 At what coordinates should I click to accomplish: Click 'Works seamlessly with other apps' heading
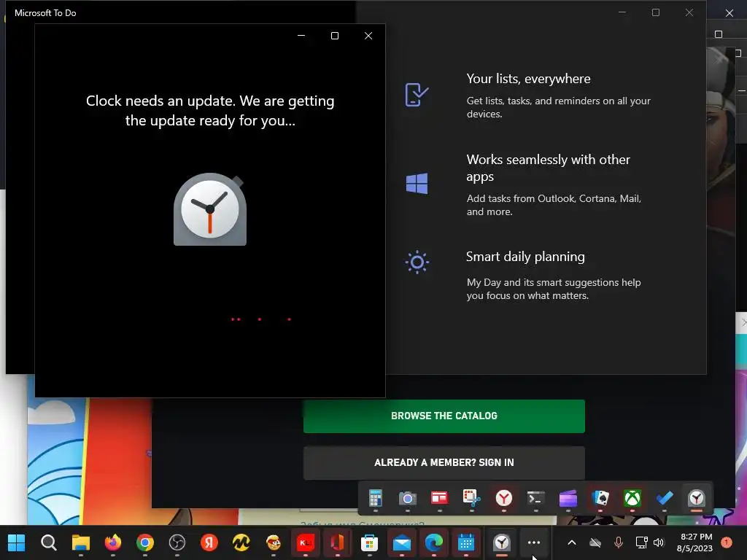[x=549, y=168]
